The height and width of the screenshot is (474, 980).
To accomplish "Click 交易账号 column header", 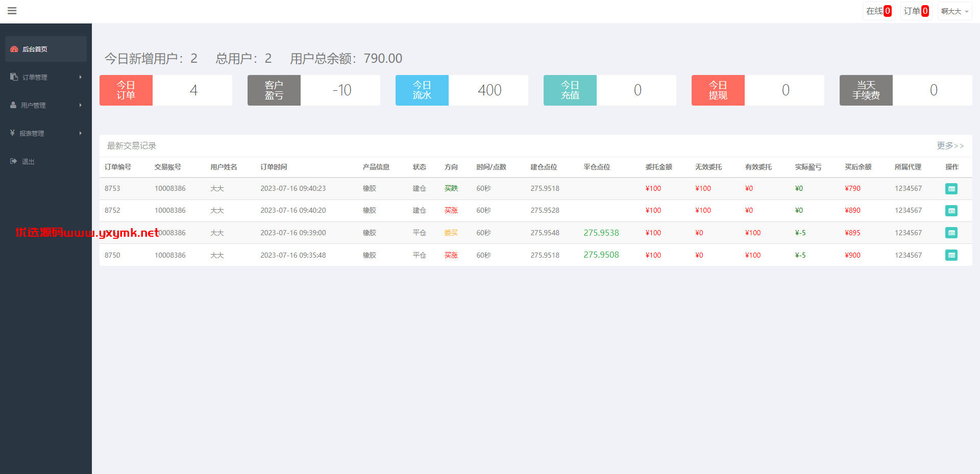I will 168,167.
